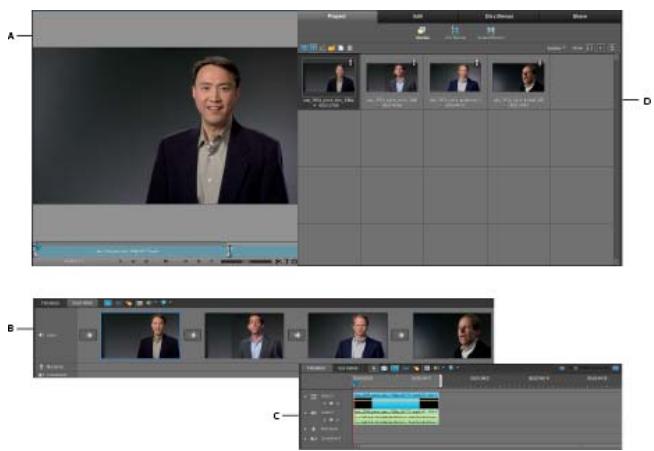Expand the Soundtrack track in Timeline
The height and width of the screenshot is (451, 654).
pos(305,439)
